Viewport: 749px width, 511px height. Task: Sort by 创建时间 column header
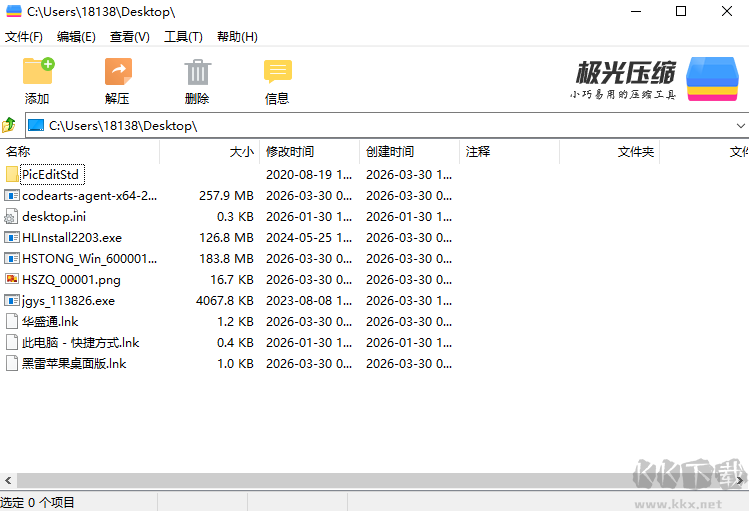click(x=409, y=152)
